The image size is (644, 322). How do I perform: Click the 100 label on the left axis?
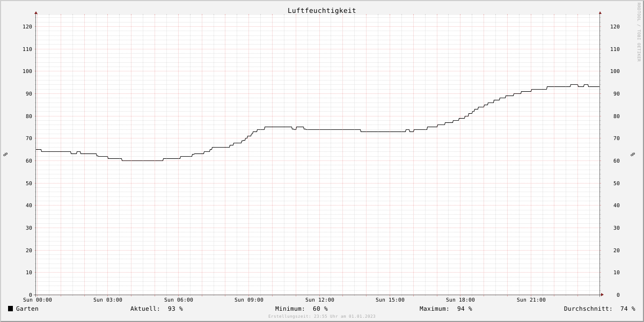click(x=27, y=71)
